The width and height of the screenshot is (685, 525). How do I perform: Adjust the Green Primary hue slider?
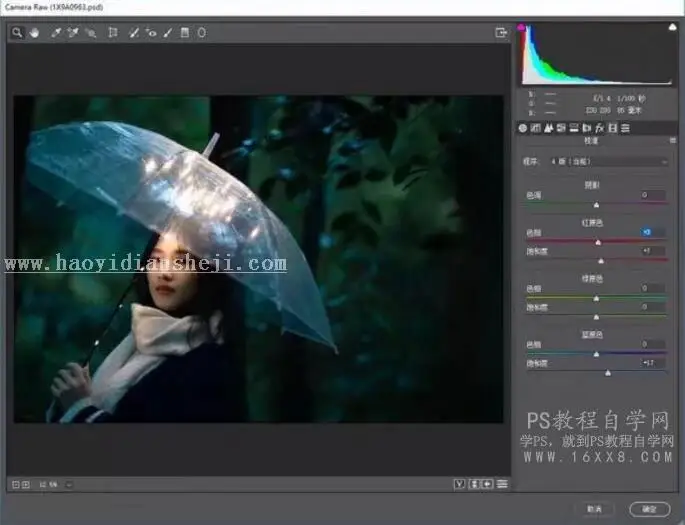coord(596,298)
